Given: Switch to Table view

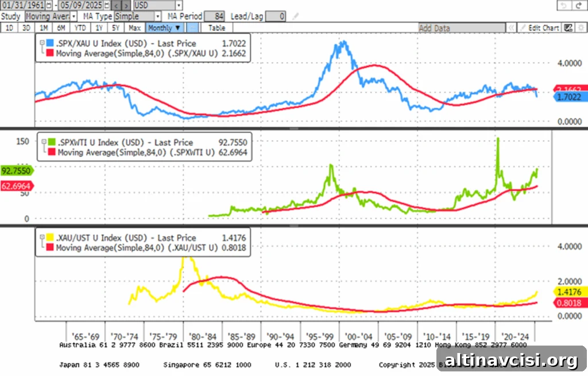Looking at the screenshot, I should [216, 28].
